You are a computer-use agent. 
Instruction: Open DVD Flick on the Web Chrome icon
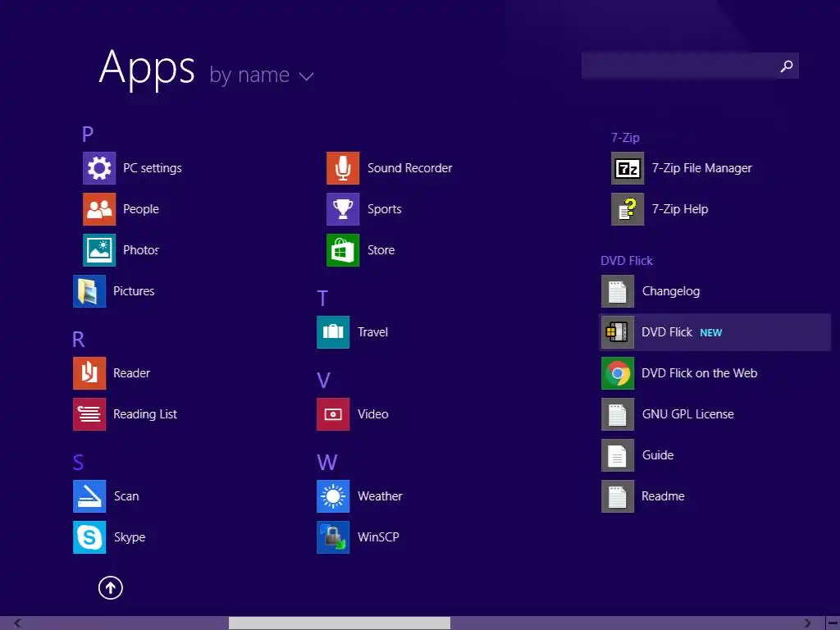(x=618, y=373)
